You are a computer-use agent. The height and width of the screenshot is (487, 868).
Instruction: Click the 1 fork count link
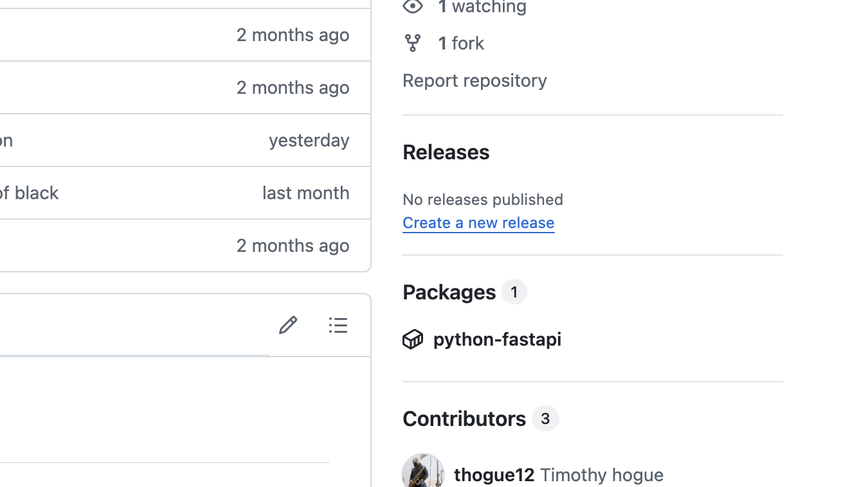click(461, 43)
